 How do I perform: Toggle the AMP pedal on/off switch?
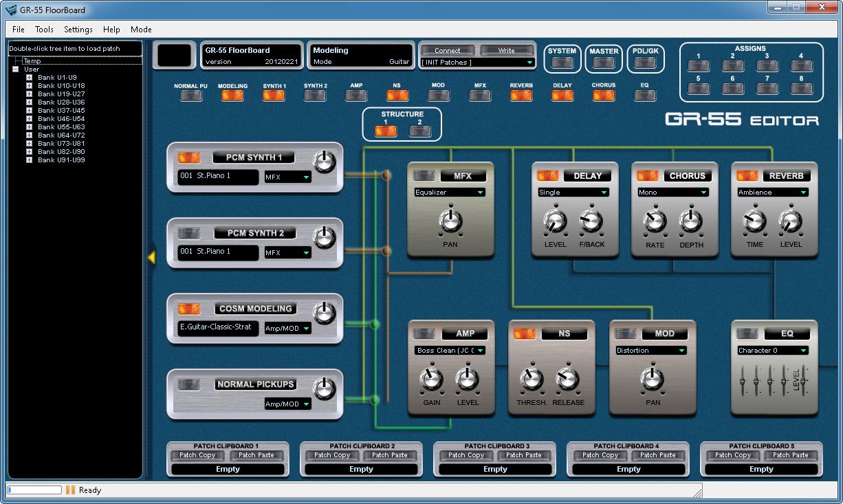pos(424,333)
